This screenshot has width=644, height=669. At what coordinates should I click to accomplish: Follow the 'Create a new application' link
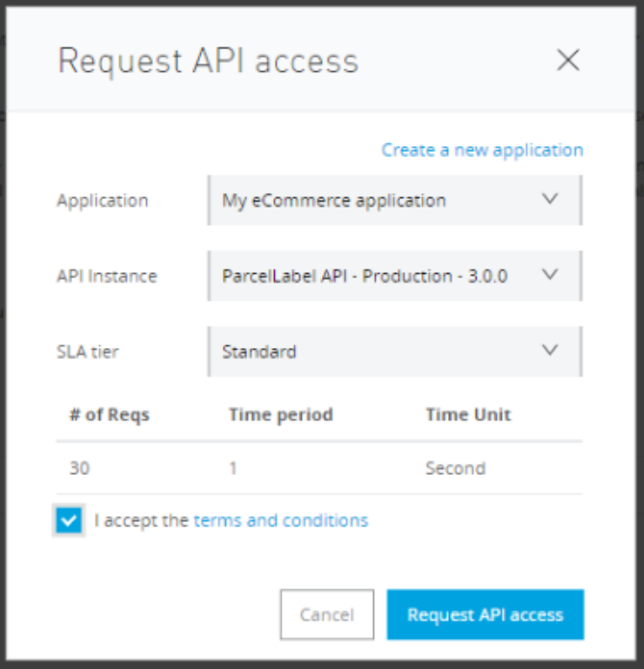pos(482,150)
